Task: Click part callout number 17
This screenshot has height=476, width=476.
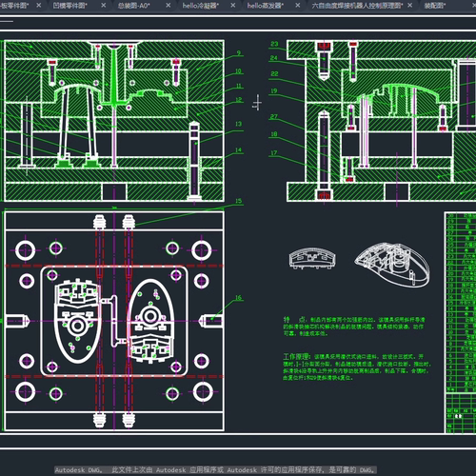Action: coord(274,153)
